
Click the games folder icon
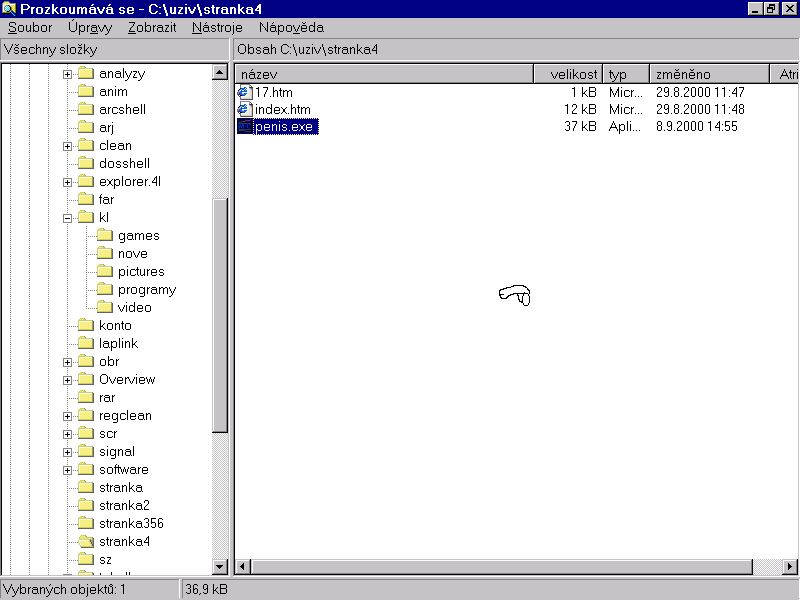tap(104, 236)
